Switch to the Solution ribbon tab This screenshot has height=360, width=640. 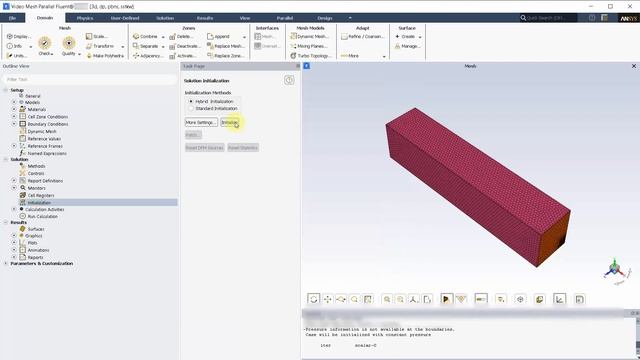tap(165, 18)
